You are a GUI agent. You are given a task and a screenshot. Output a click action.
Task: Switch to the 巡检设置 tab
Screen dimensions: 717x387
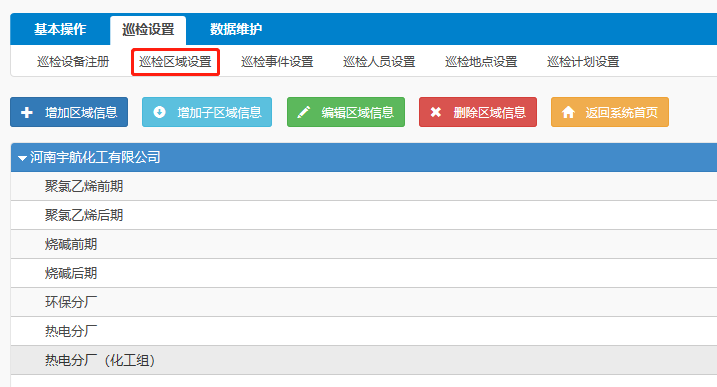148,30
